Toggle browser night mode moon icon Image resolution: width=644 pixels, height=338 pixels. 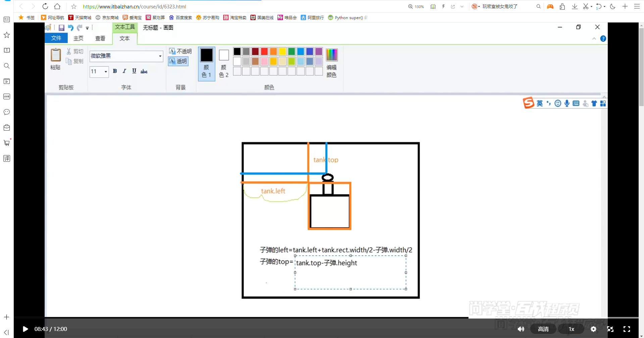(612, 6)
